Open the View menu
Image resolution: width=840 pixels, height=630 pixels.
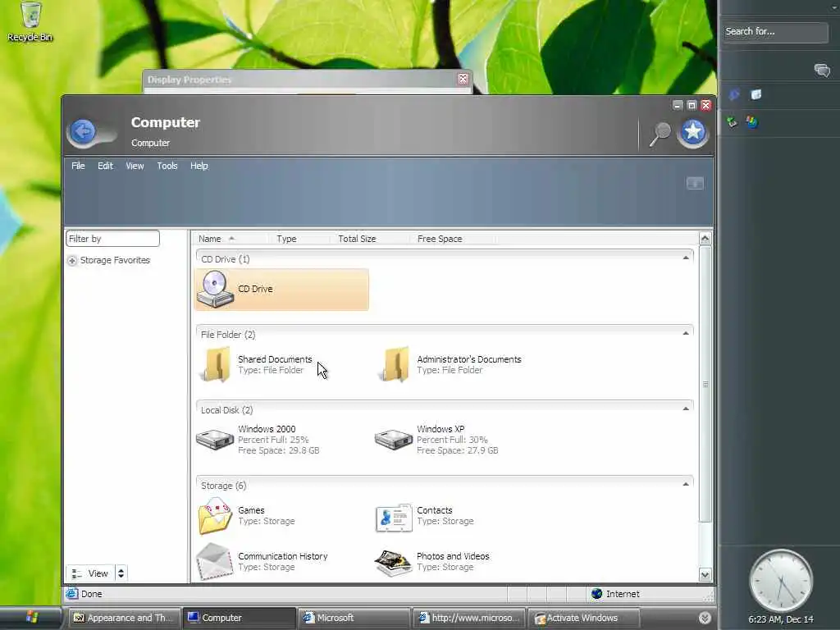point(135,166)
